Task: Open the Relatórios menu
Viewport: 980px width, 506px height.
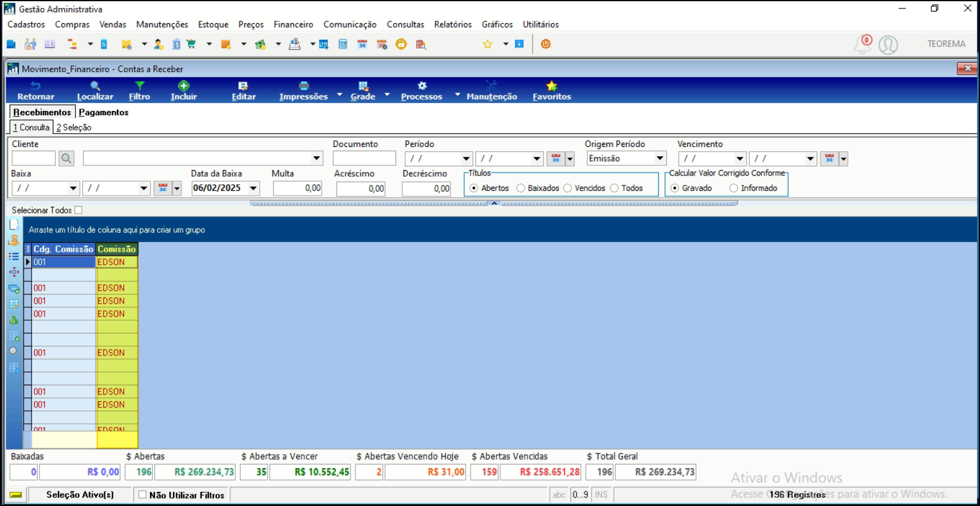Action: pos(453,24)
